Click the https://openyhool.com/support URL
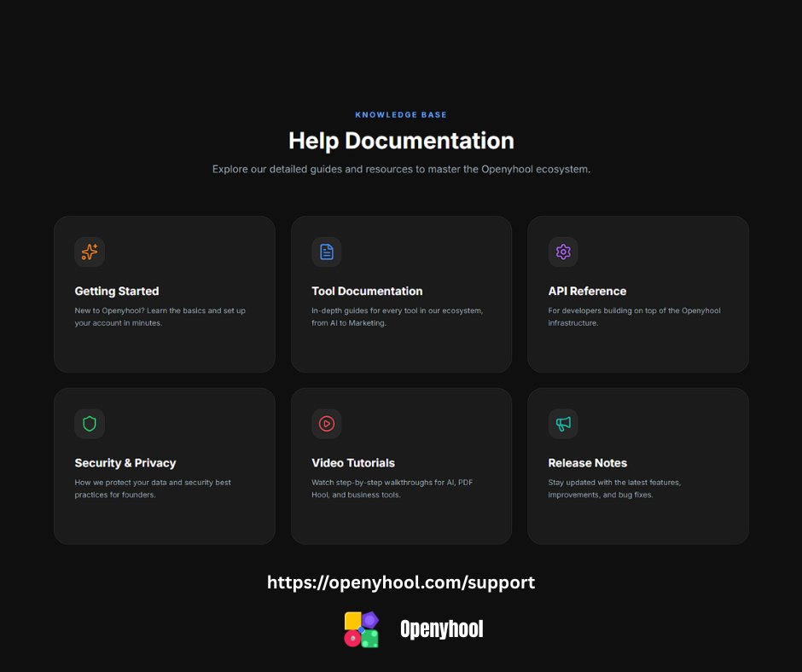Image resolution: width=802 pixels, height=672 pixels. click(401, 582)
